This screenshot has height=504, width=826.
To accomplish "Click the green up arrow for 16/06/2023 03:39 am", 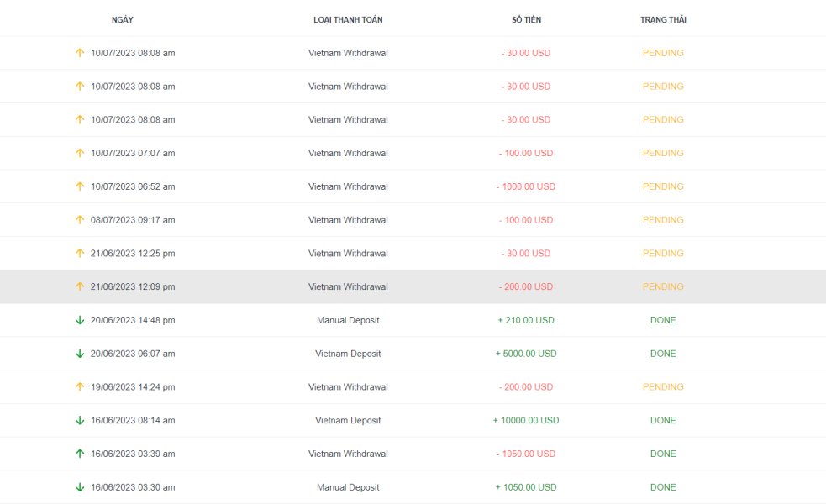I will [x=80, y=454].
